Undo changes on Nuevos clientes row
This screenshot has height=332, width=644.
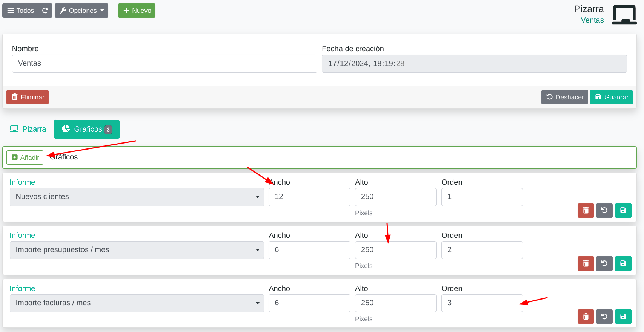pyautogui.click(x=604, y=211)
